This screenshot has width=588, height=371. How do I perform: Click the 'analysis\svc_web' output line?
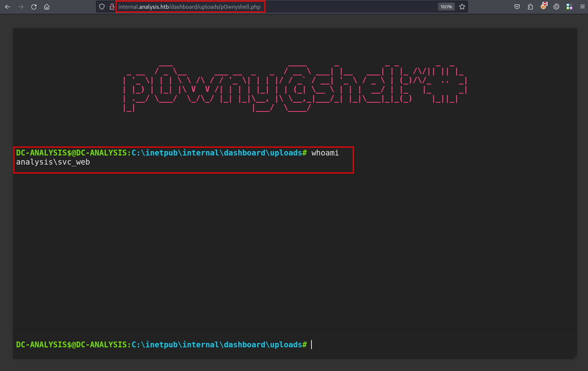[x=53, y=162]
